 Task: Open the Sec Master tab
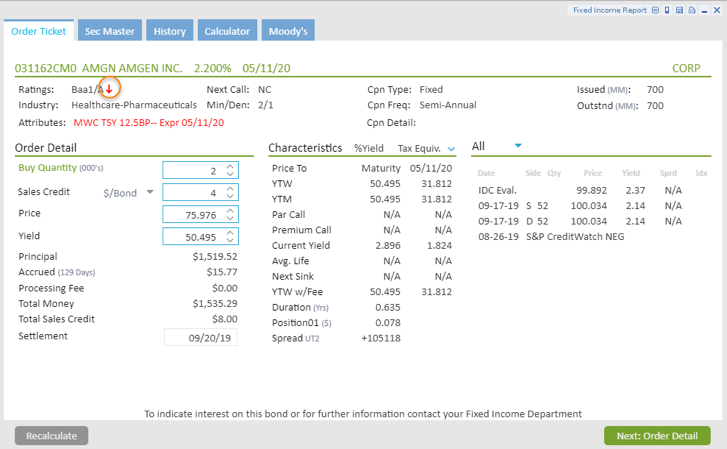pyautogui.click(x=109, y=31)
